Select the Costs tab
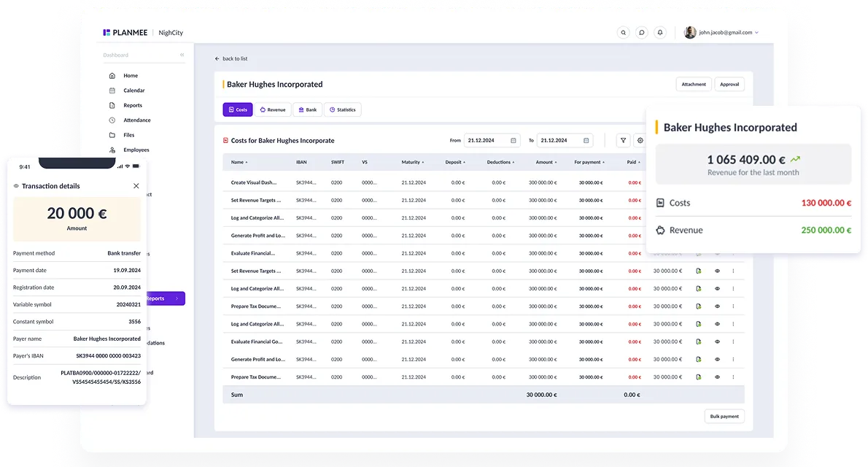 [238, 109]
